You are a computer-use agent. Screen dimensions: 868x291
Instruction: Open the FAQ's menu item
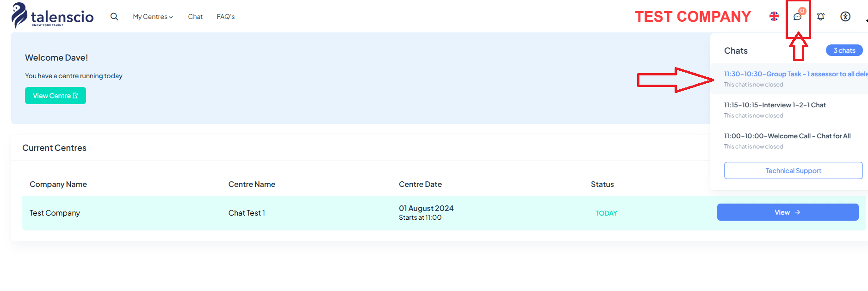[x=226, y=17]
